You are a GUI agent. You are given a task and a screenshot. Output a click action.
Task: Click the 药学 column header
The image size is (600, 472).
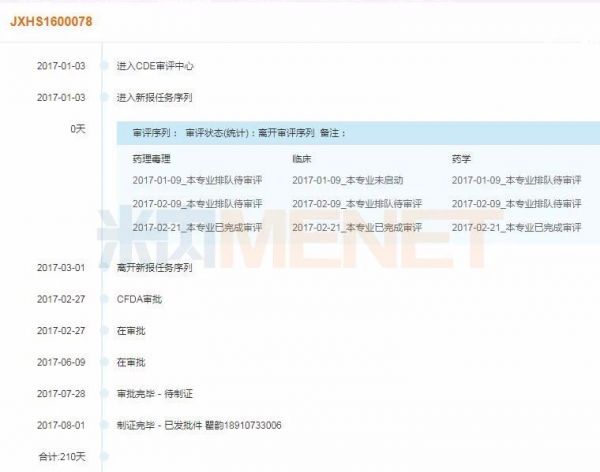pyautogui.click(x=461, y=158)
